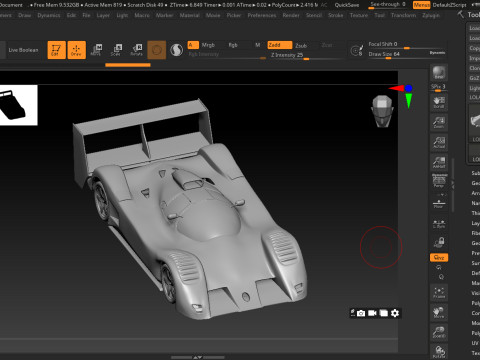This screenshot has height=360, width=480.
Task: Click the video record icon in overlay
Action: pos(372,313)
